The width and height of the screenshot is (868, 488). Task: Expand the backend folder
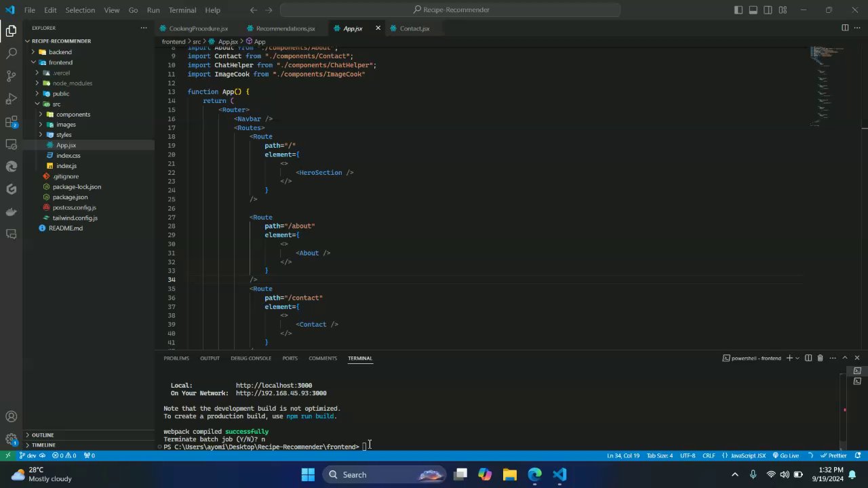point(60,52)
